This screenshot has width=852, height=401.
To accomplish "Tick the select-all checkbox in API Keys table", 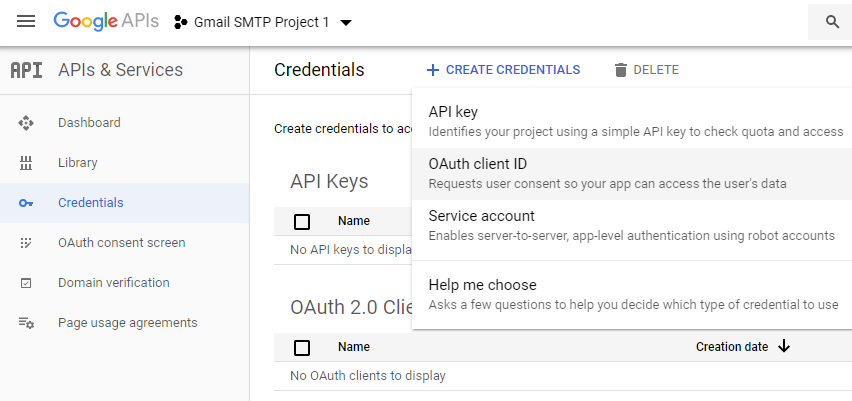I will 302,222.
